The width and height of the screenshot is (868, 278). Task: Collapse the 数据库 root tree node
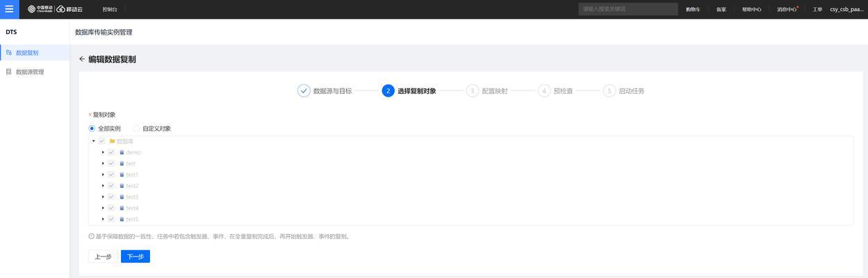click(93, 141)
